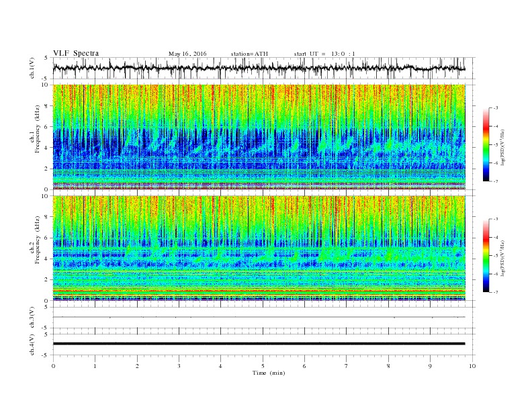
Task: Click the '2' kHz tick of ch.1 spectrogram
Action: click(46, 169)
